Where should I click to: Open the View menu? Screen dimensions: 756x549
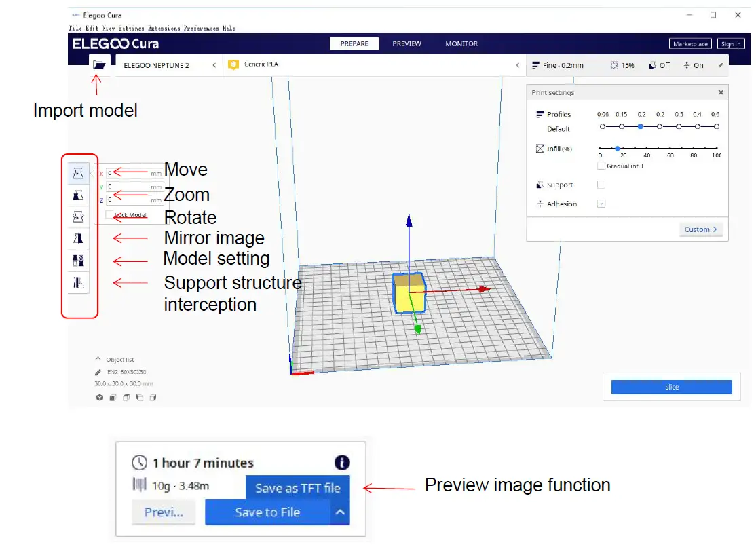pos(109,29)
